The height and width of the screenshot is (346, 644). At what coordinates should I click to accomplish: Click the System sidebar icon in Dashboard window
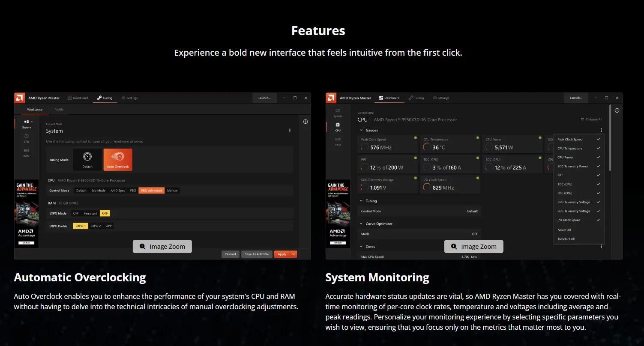tap(338, 113)
